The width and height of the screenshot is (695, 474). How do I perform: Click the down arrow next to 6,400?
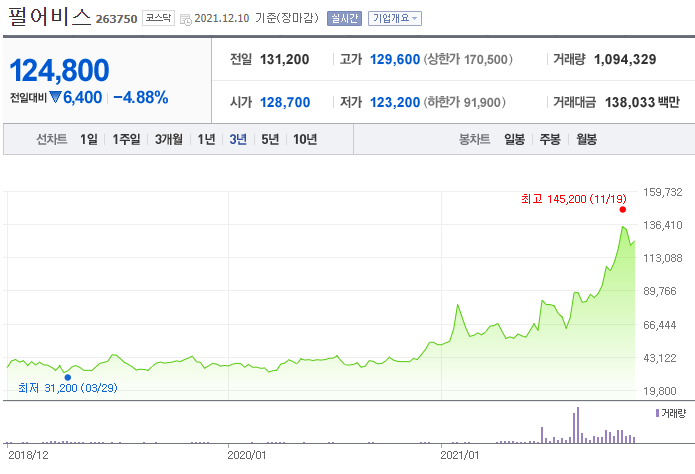point(55,97)
